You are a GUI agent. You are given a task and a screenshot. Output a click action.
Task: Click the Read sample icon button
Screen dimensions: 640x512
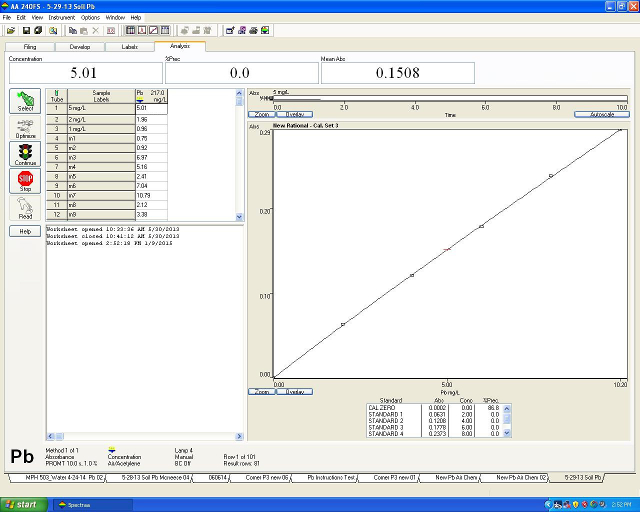[25, 208]
